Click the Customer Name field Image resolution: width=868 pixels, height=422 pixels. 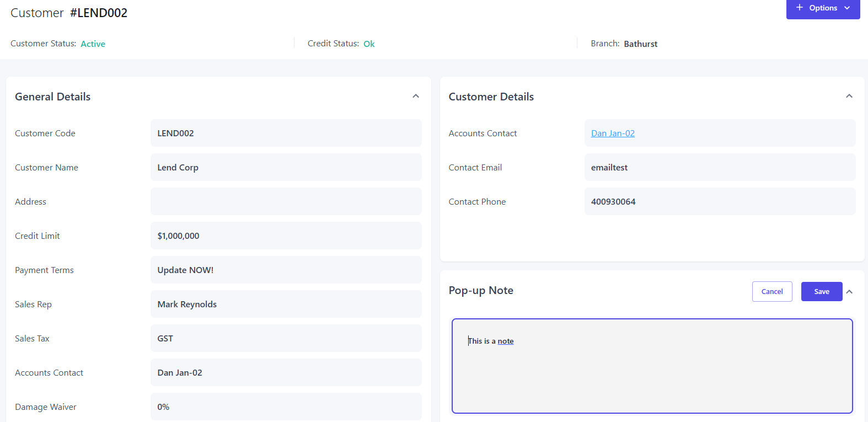pos(286,168)
